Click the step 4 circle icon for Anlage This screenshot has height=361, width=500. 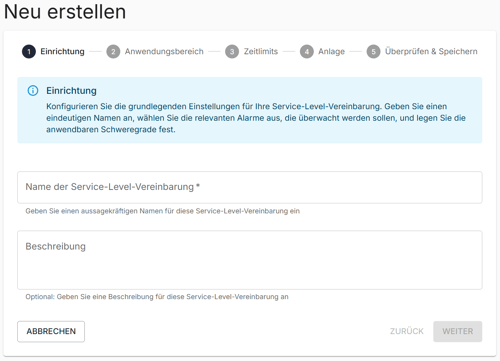(x=307, y=52)
